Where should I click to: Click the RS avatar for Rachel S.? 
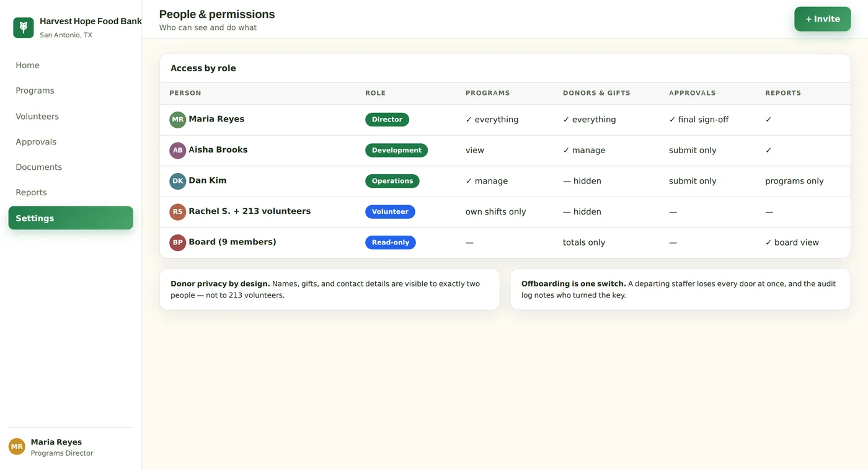(178, 211)
